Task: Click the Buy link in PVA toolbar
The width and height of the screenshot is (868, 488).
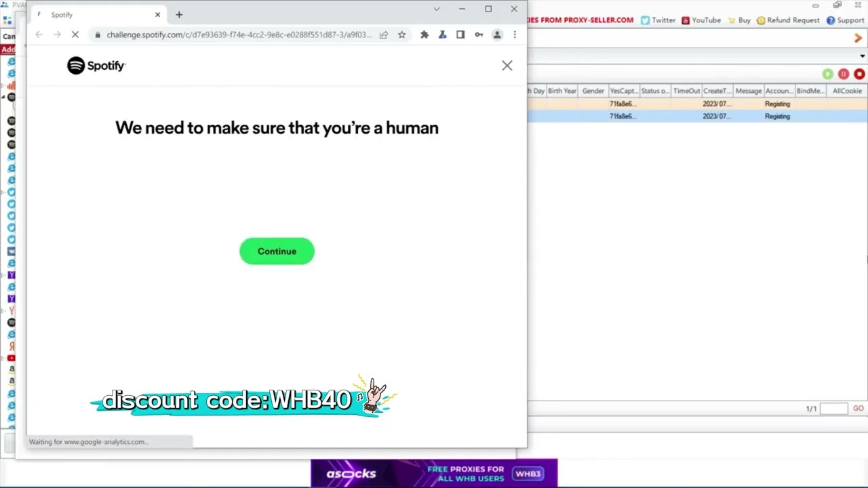Action: pyautogui.click(x=738, y=20)
